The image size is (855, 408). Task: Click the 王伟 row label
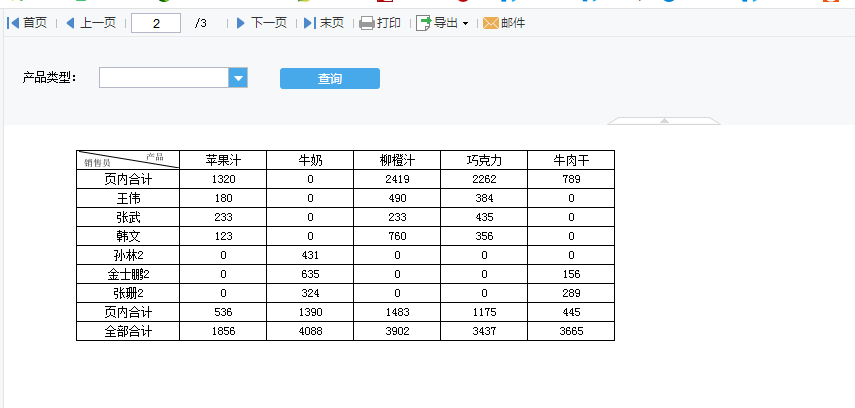(128, 198)
